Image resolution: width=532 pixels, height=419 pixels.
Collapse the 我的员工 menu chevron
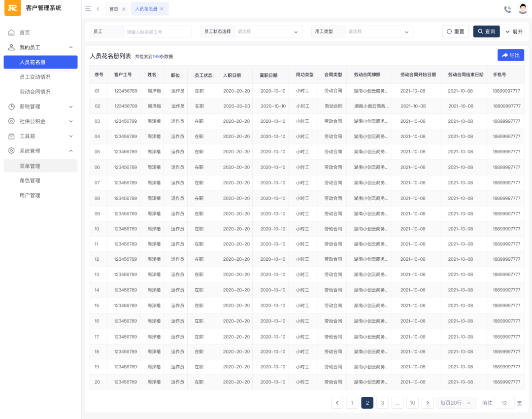coord(71,47)
